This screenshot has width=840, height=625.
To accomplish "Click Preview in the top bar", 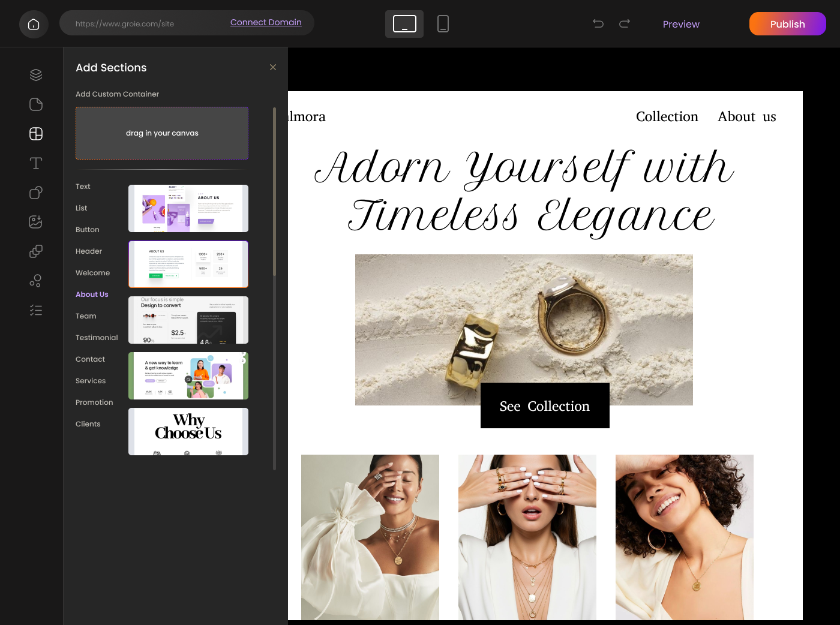I will (x=680, y=24).
